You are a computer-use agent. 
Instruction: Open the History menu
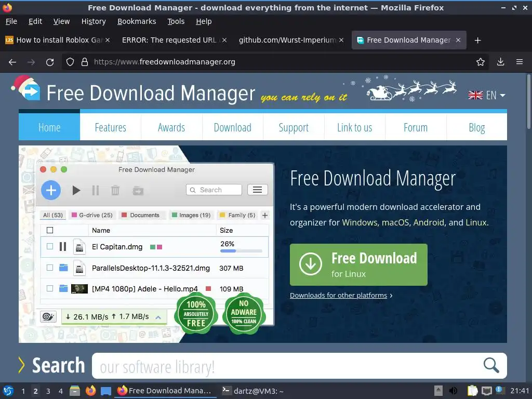pyautogui.click(x=94, y=21)
